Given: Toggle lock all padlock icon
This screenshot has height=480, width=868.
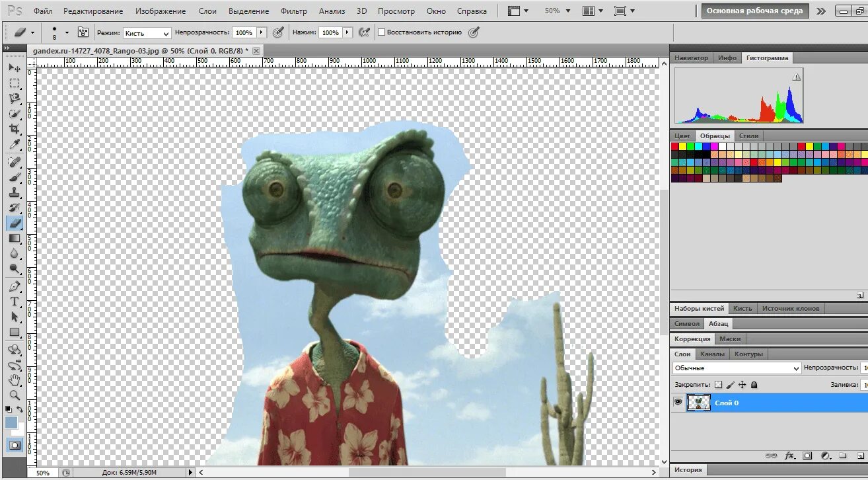Looking at the screenshot, I should point(754,384).
